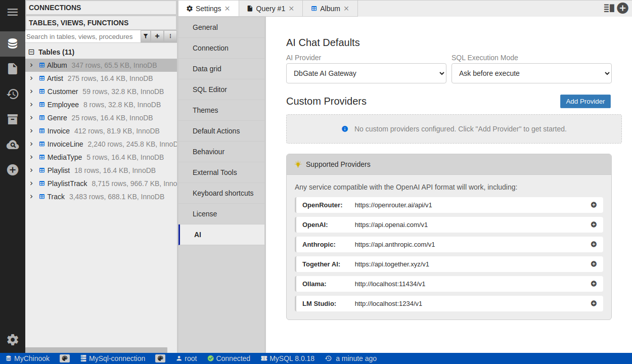Open the SQL Execution Mode dropdown
Screen dimensions: 632x364
coord(531,73)
